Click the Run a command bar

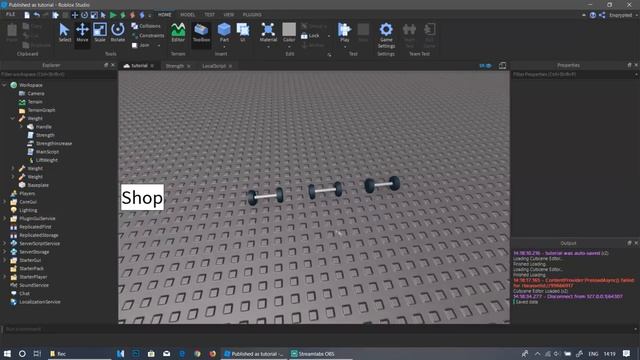[318, 329]
